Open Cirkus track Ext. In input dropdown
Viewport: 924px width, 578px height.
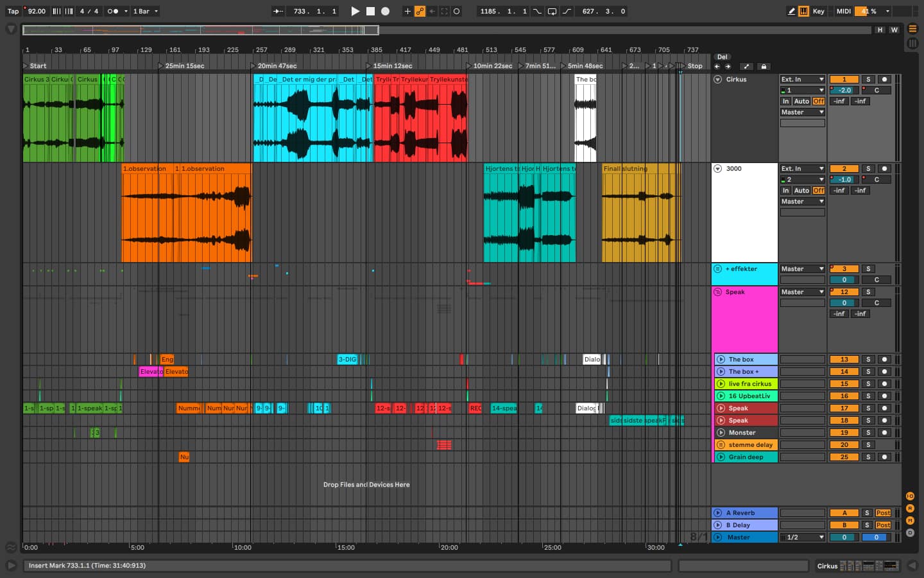coord(802,80)
